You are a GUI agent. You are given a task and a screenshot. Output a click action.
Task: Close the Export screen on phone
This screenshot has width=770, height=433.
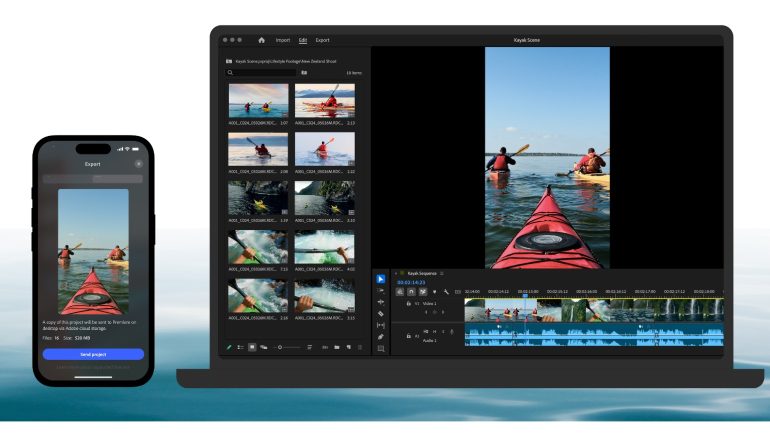point(138,163)
